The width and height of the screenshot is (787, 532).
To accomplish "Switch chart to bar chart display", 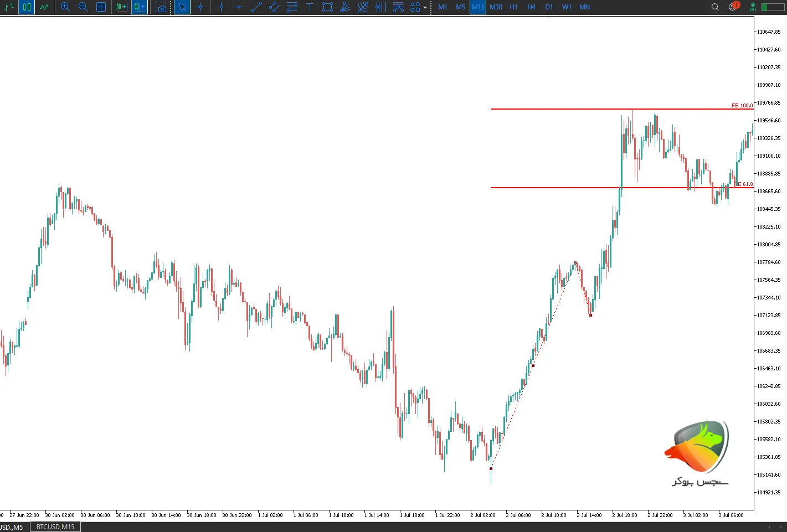I will point(9,7).
